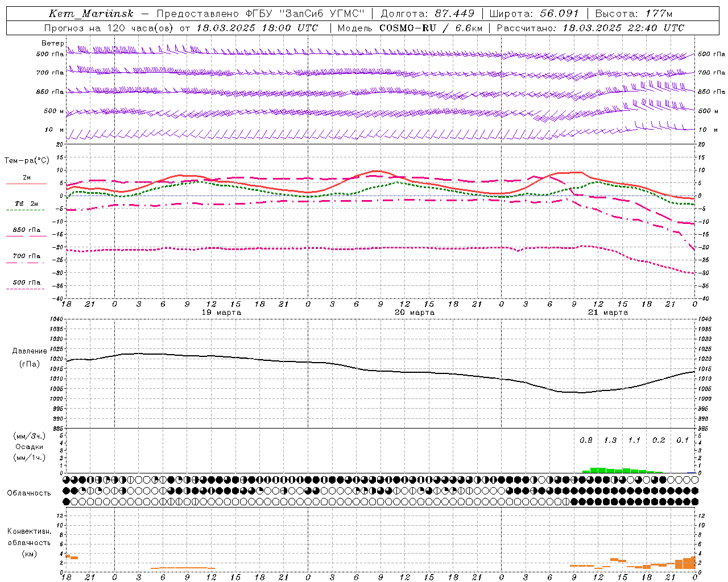Click the 'Облачность' cloud cover label
Screen dimensions: 728x582
29,493
